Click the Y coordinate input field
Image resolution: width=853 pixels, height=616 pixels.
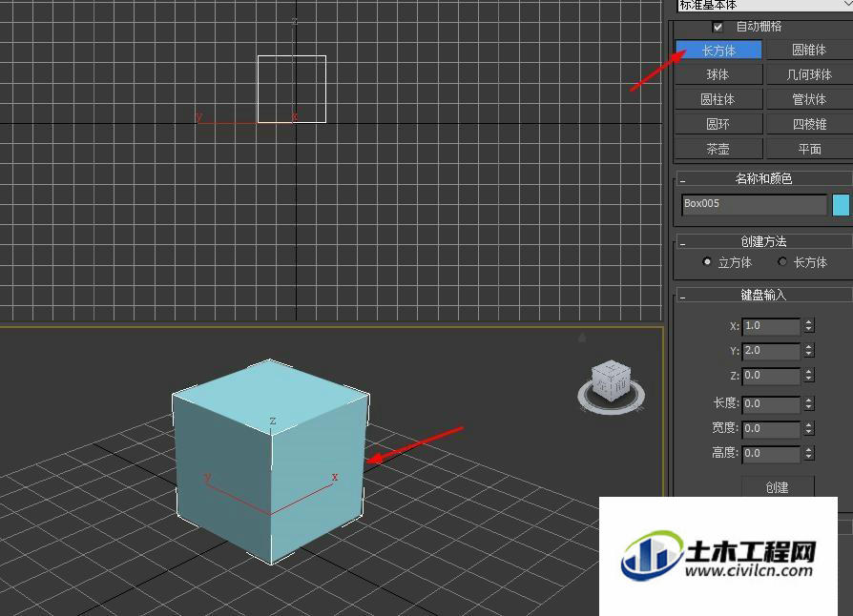(x=771, y=351)
